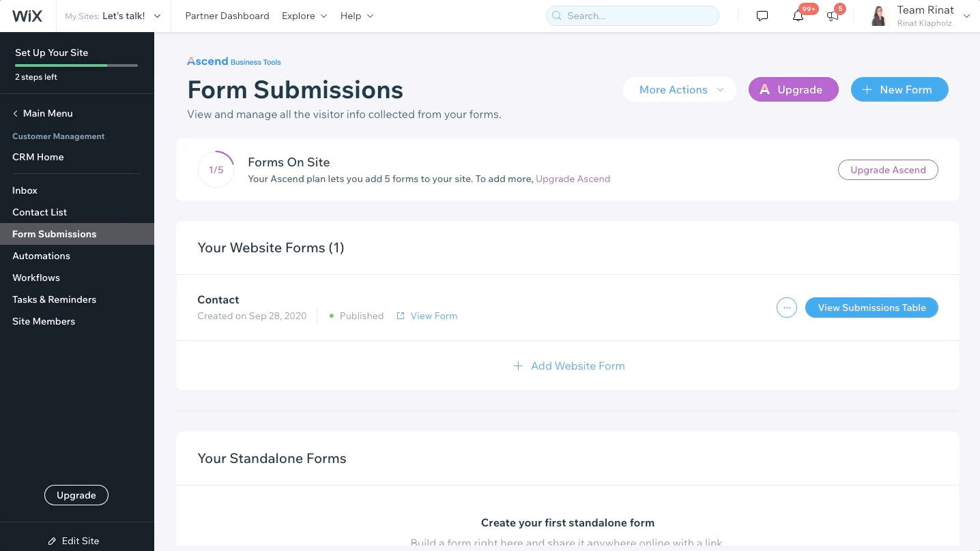980x551 pixels.
Task: Click the Ascend Business Tools logo
Action: coord(234,61)
